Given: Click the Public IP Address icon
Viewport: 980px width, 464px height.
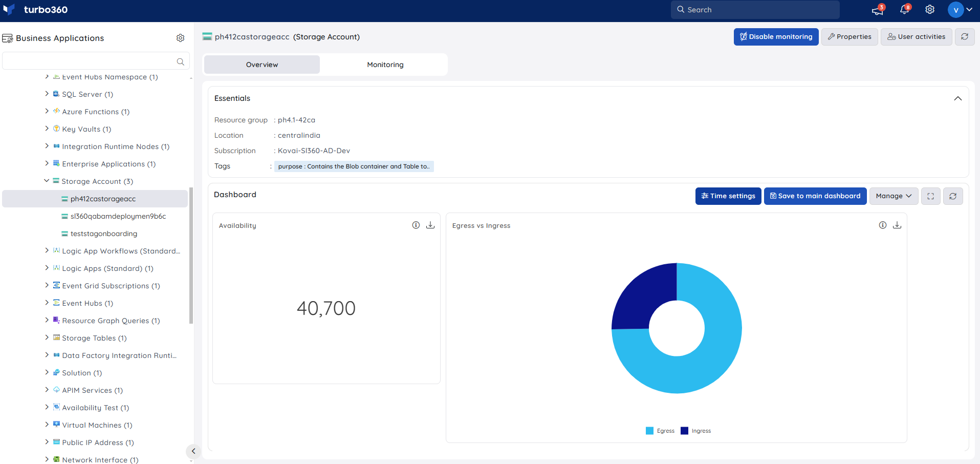Looking at the screenshot, I should 56,442.
